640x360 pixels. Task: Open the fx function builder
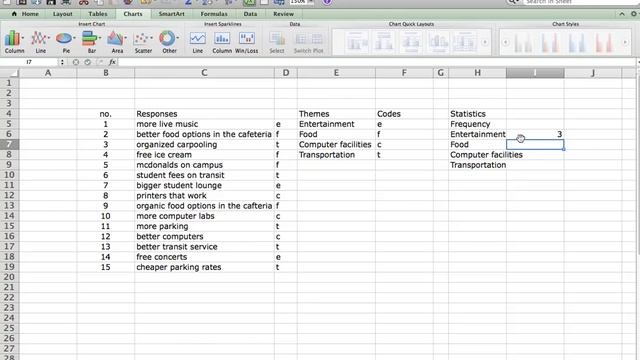(x=112, y=62)
